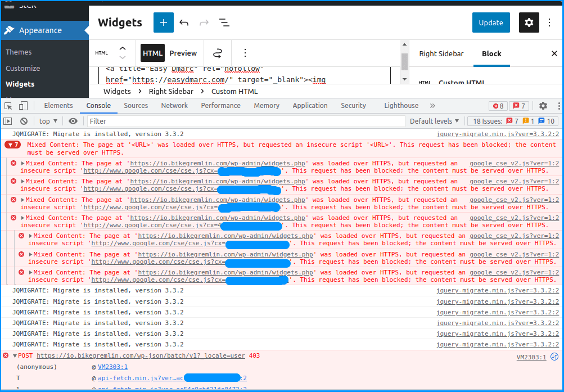Click the anonymous VM2303:1 stack link
The width and height of the screenshot is (564, 392).
pos(112,367)
